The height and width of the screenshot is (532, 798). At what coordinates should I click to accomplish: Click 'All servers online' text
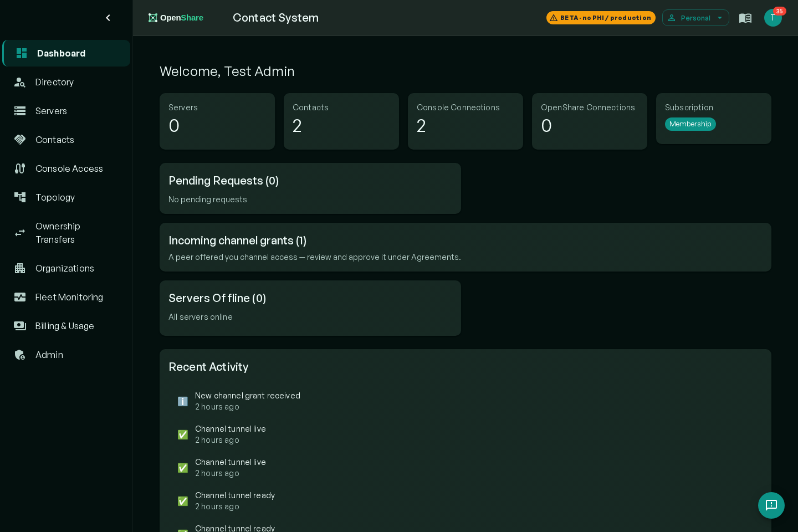click(x=201, y=317)
